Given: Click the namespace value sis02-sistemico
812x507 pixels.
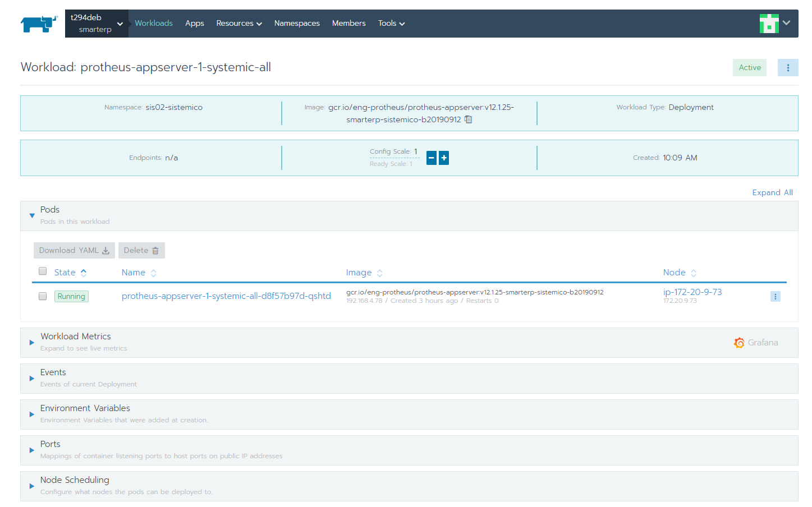Looking at the screenshot, I should coord(174,107).
